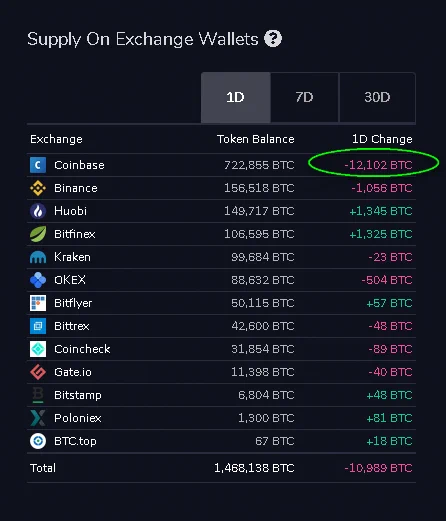Click the Bitflyer logo icon

point(38,303)
